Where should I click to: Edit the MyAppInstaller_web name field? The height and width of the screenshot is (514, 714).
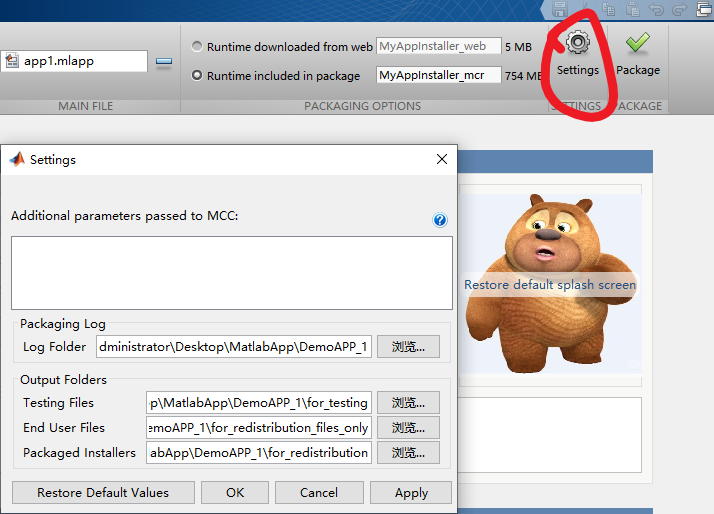pyautogui.click(x=439, y=46)
